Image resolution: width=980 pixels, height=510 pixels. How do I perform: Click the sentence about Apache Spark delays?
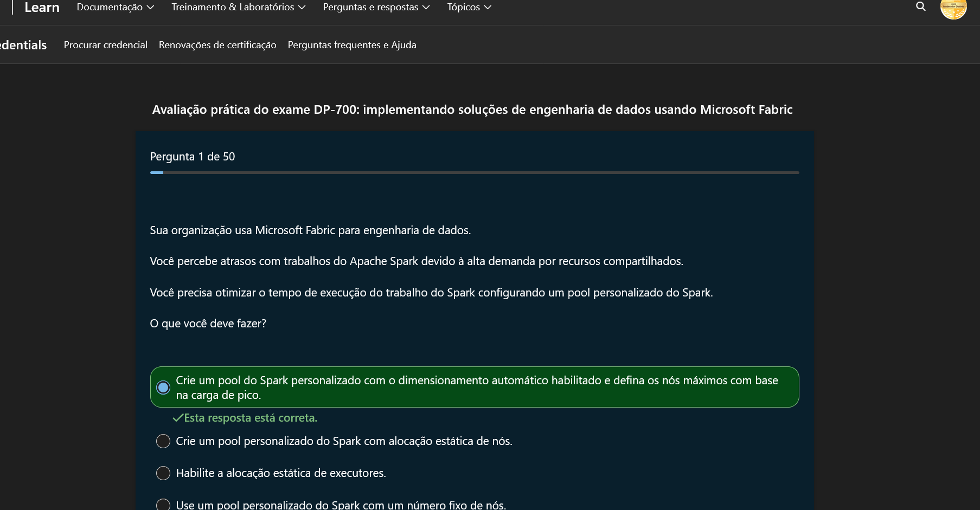tap(417, 261)
